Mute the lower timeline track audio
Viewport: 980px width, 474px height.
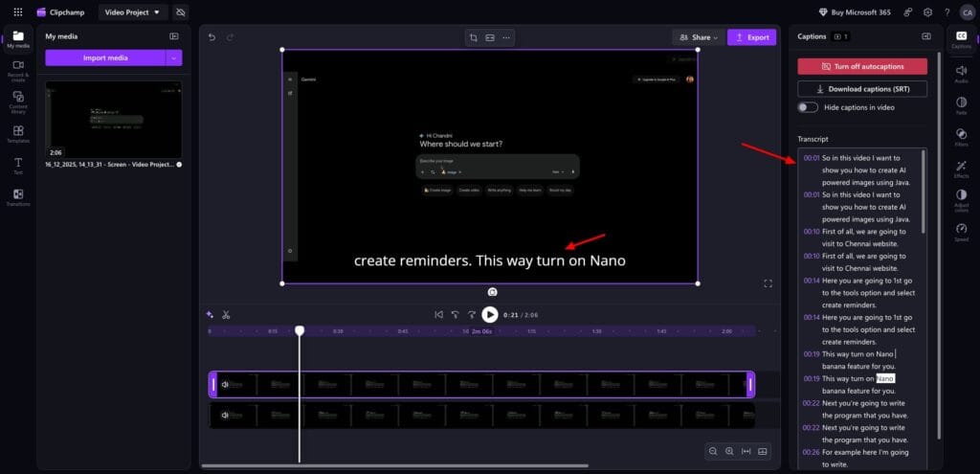pyautogui.click(x=225, y=416)
